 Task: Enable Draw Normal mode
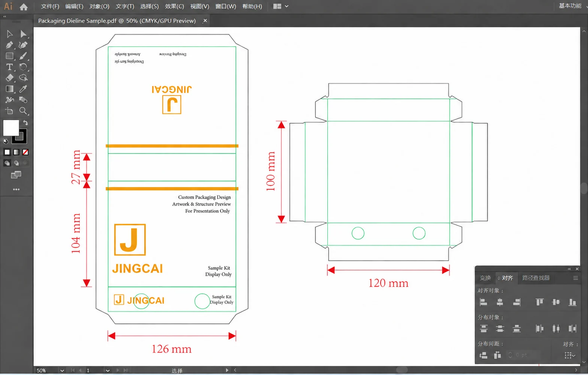(7, 163)
